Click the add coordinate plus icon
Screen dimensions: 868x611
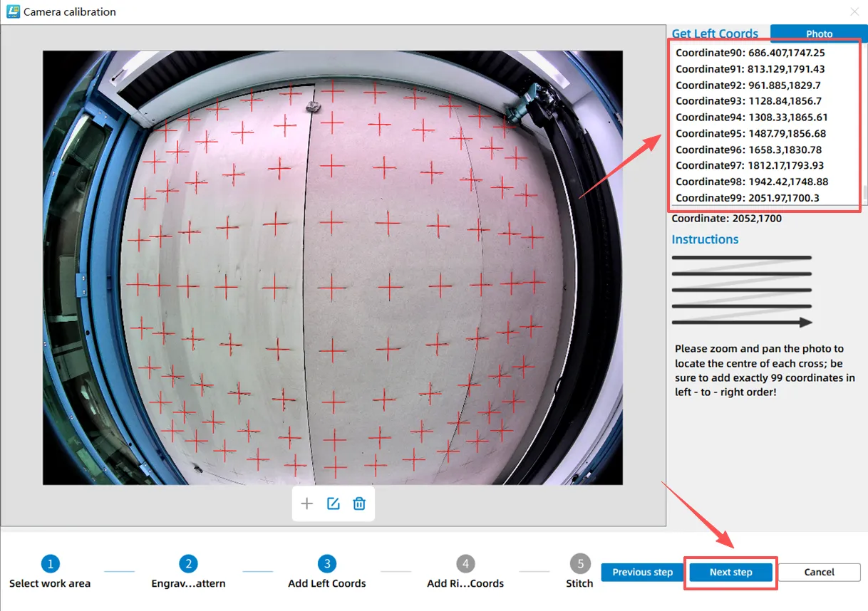click(x=306, y=503)
